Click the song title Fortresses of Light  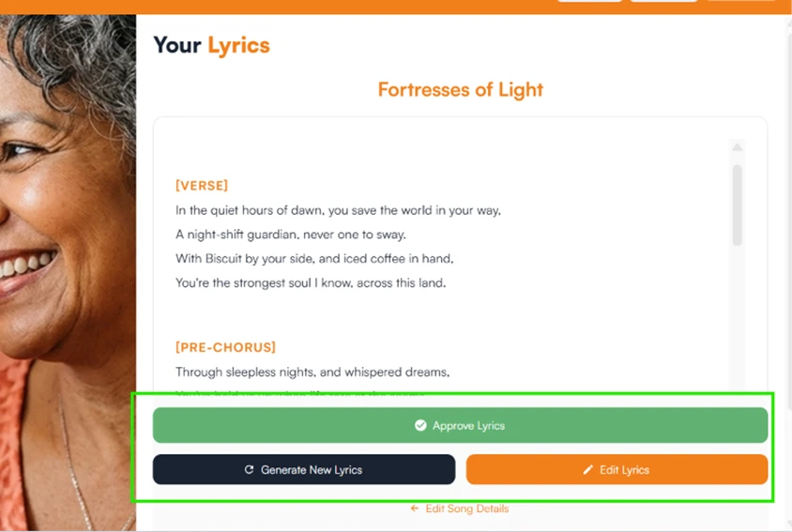pyautogui.click(x=460, y=89)
